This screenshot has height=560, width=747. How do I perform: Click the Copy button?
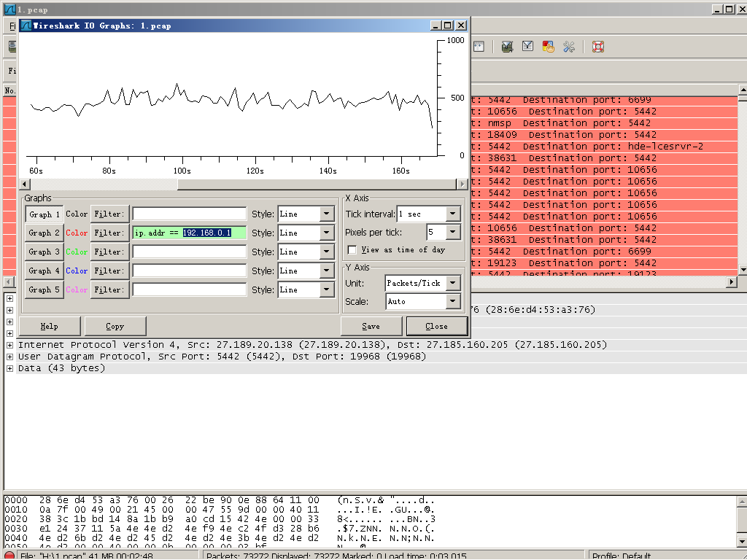[115, 326]
